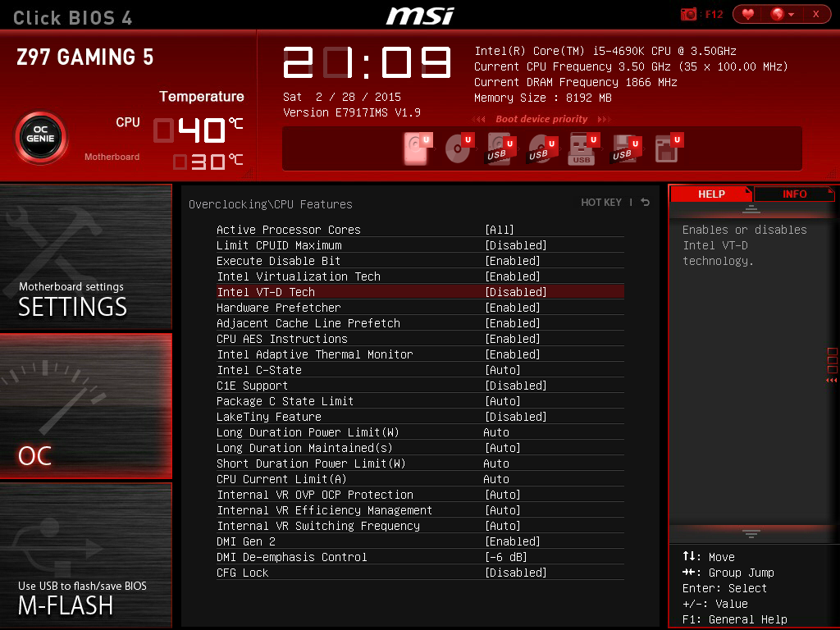The width and height of the screenshot is (840, 630).
Task: Select DMI Gen 2 row label
Action: 246,541
